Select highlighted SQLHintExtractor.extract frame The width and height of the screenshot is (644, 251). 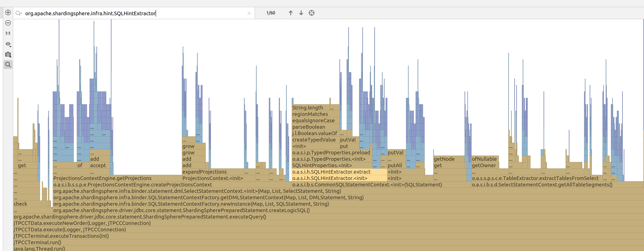pyautogui.click(x=339, y=172)
